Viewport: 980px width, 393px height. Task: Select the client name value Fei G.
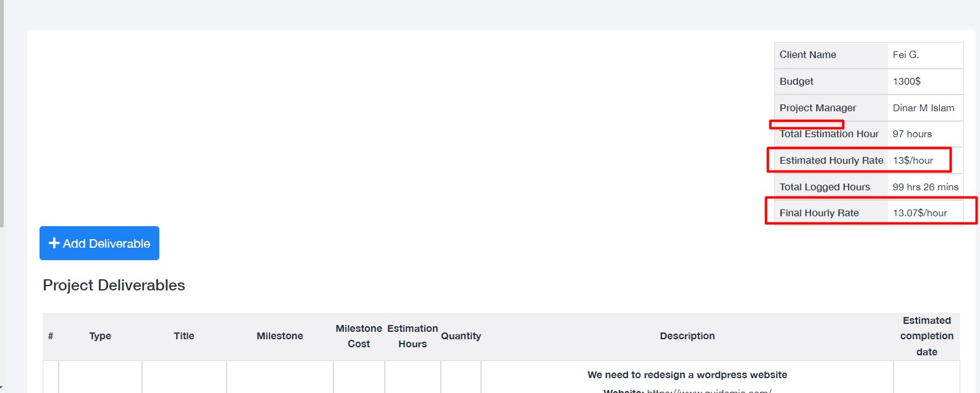tap(906, 55)
